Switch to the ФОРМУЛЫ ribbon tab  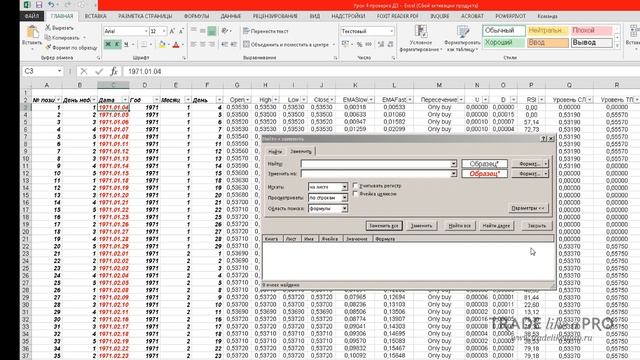196,16
